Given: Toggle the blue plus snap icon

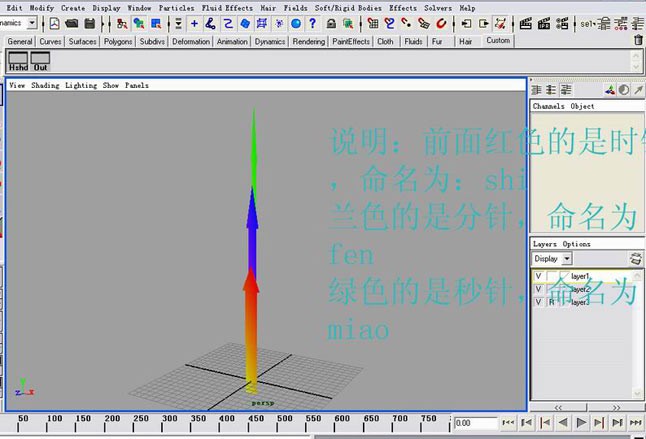Looking at the screenshot, I should point(194,23).
